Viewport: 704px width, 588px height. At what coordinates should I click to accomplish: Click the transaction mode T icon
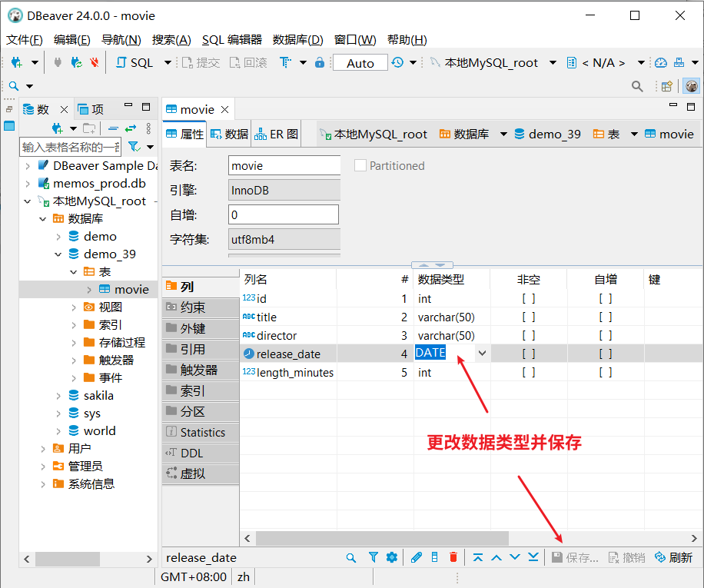coord(286,62)
